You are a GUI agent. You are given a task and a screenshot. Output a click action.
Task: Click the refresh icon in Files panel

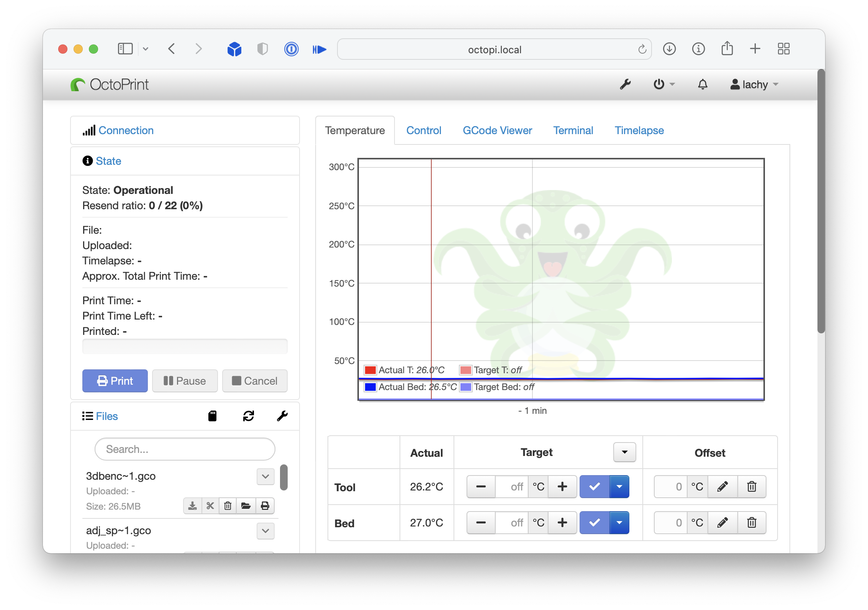[248, 415]
